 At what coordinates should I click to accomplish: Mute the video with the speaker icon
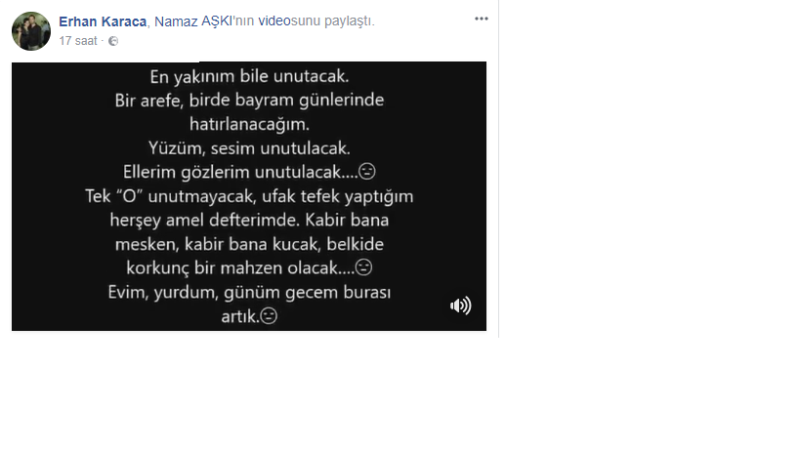pos(461,306)
